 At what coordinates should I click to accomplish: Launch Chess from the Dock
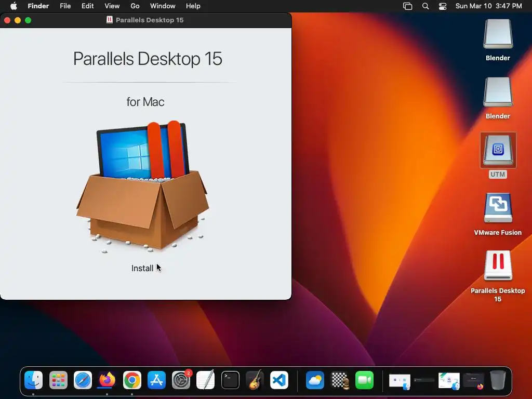click(x=340, y=380)
